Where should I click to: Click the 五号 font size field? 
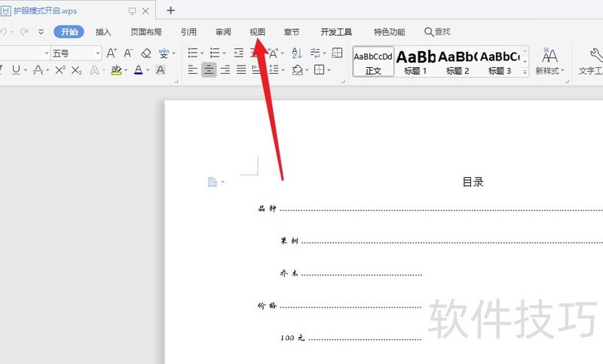pyautogui.click(x=73, y=53)
